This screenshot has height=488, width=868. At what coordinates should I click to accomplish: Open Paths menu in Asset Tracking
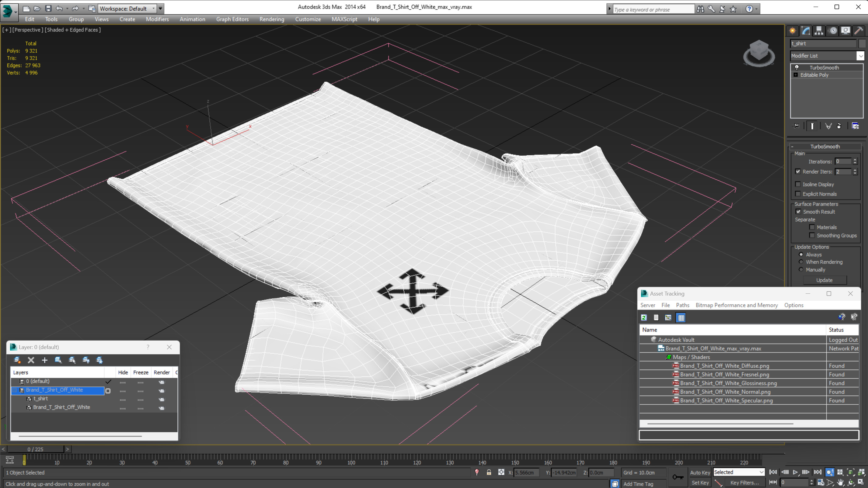682,305
